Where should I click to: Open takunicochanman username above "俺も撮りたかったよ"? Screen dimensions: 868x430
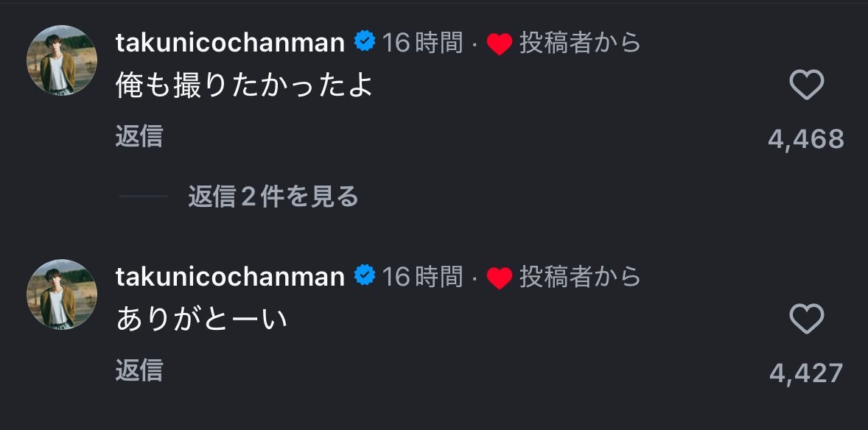[x=230, y=43]
